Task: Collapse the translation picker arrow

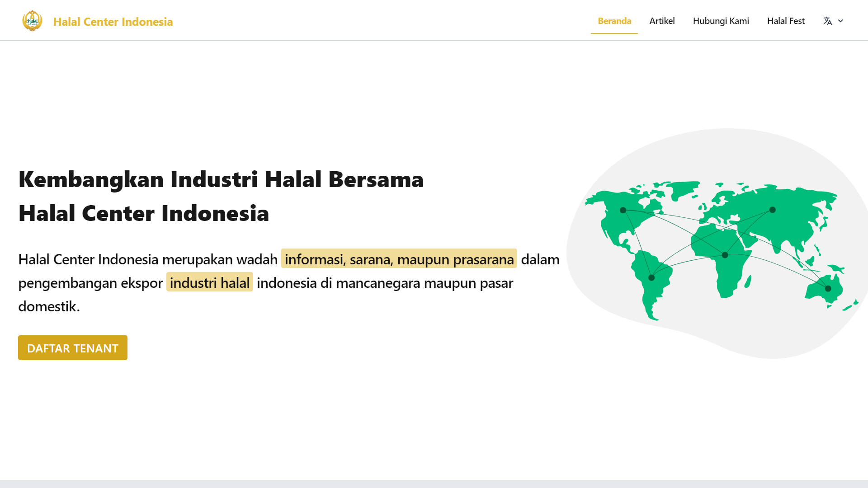Action: tap(841, 21)
